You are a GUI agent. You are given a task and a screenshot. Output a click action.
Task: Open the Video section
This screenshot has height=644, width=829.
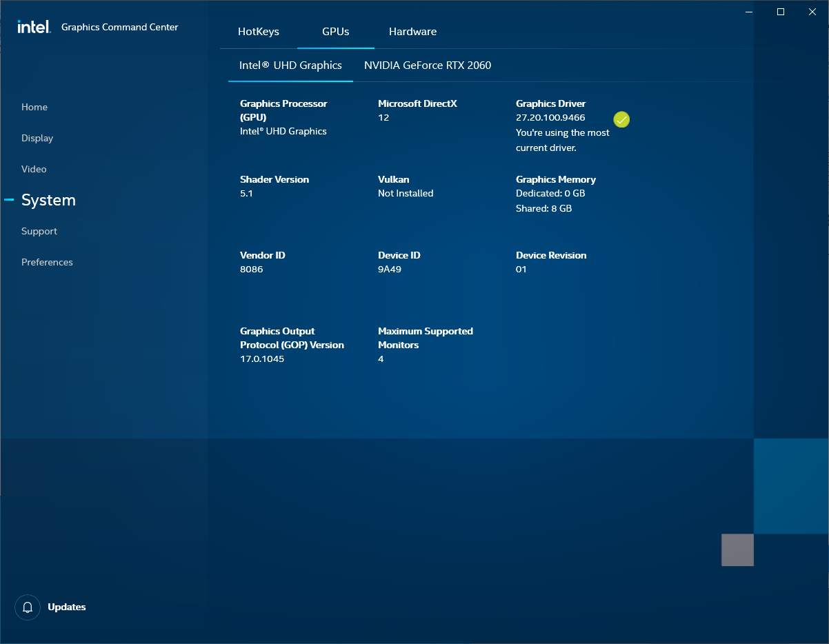[34, 169]
